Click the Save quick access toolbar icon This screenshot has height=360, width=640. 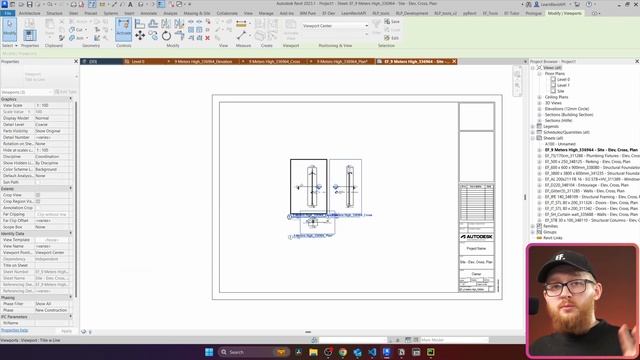[x=29, y=4]
